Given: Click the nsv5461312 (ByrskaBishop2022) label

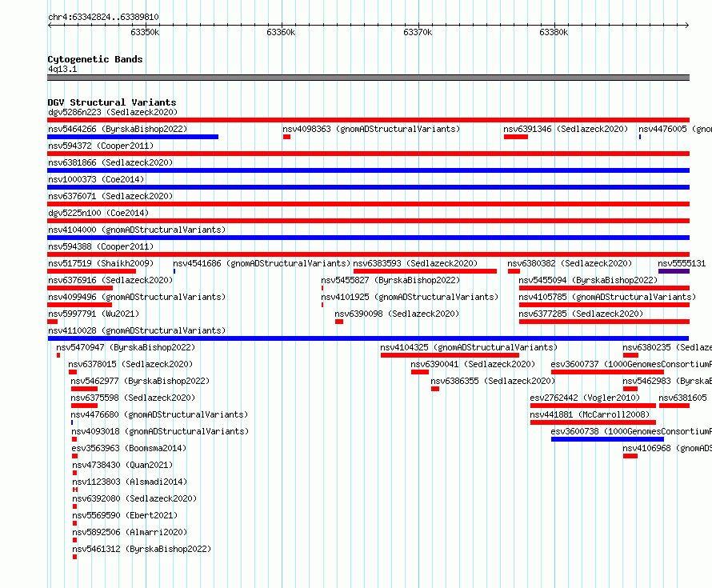Looking at the screenshot, I should coord(142,549).
